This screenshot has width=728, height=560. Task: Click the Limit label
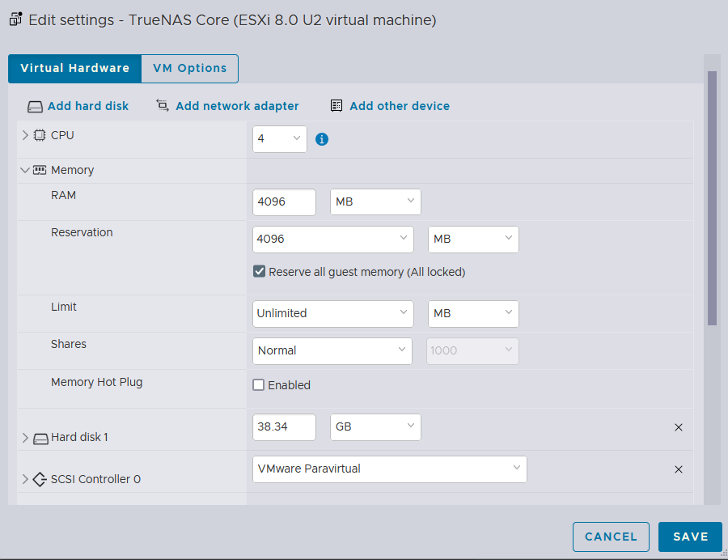64,307
